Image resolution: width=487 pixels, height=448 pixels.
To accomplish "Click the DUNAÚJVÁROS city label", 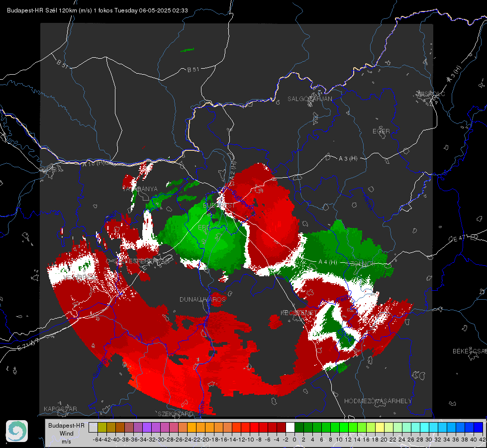I will (202, 299).
